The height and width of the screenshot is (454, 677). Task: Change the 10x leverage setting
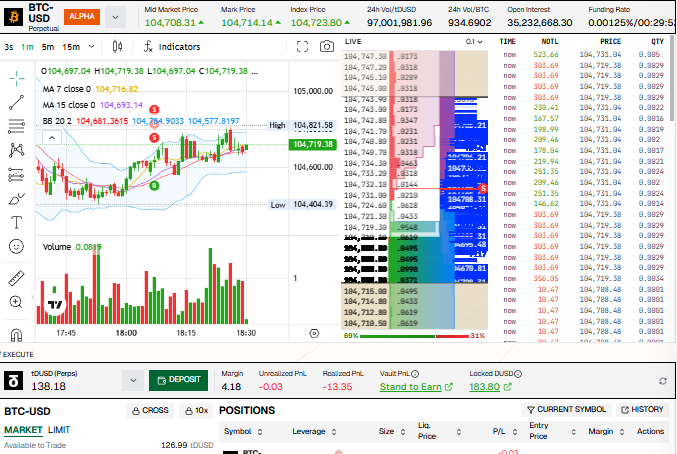(x=196, y=410)
